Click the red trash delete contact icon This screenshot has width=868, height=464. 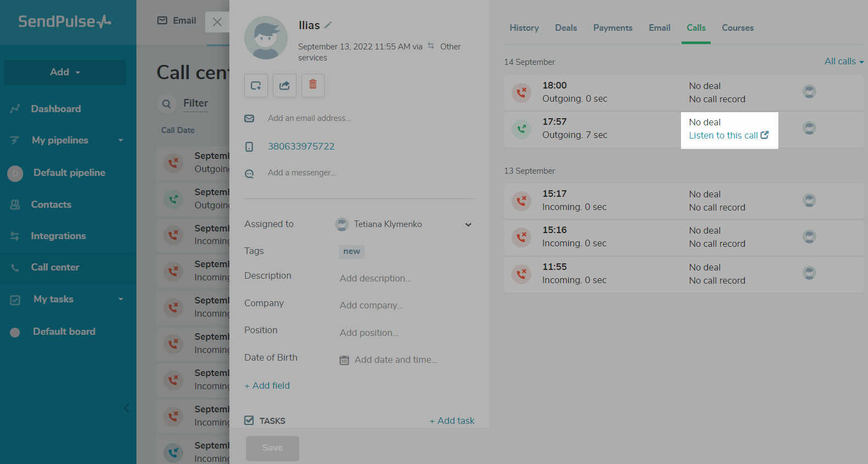[312, 85]
